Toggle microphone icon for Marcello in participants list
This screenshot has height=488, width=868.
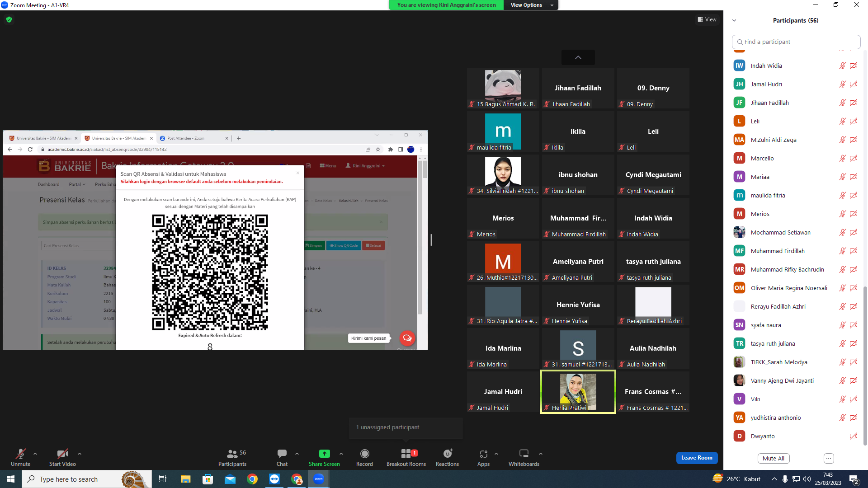coord(842,158)
